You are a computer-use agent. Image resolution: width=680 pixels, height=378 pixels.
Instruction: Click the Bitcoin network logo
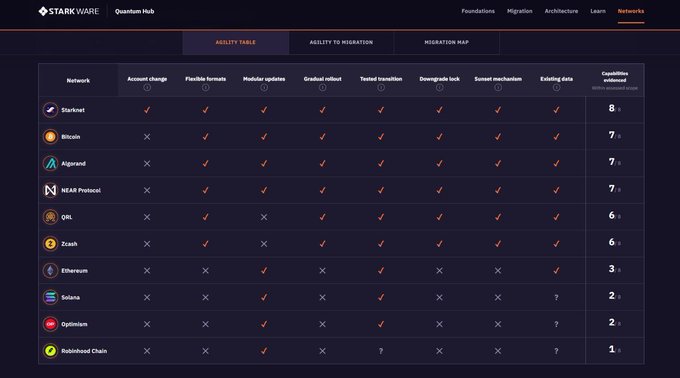tap(50, 137)
